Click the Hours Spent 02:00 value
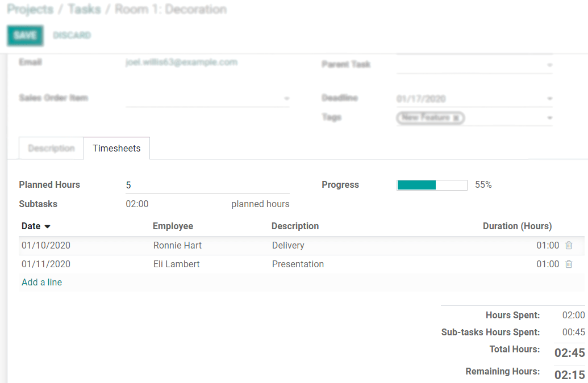 pos(573,315)
